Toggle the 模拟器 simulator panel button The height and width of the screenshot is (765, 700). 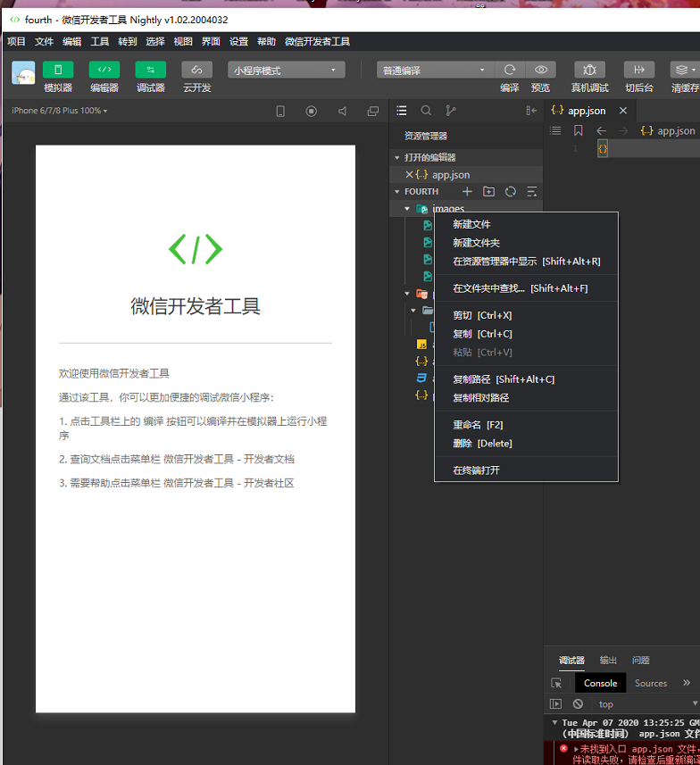58,70
